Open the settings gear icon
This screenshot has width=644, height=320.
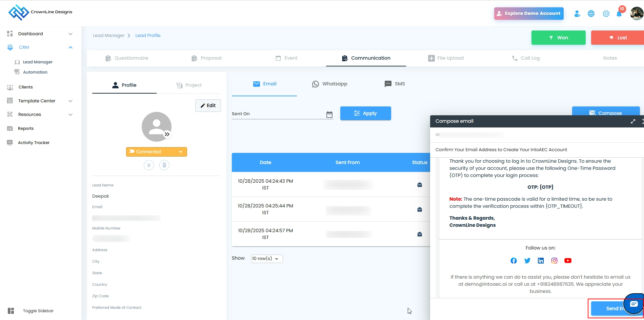click(606, 14)
